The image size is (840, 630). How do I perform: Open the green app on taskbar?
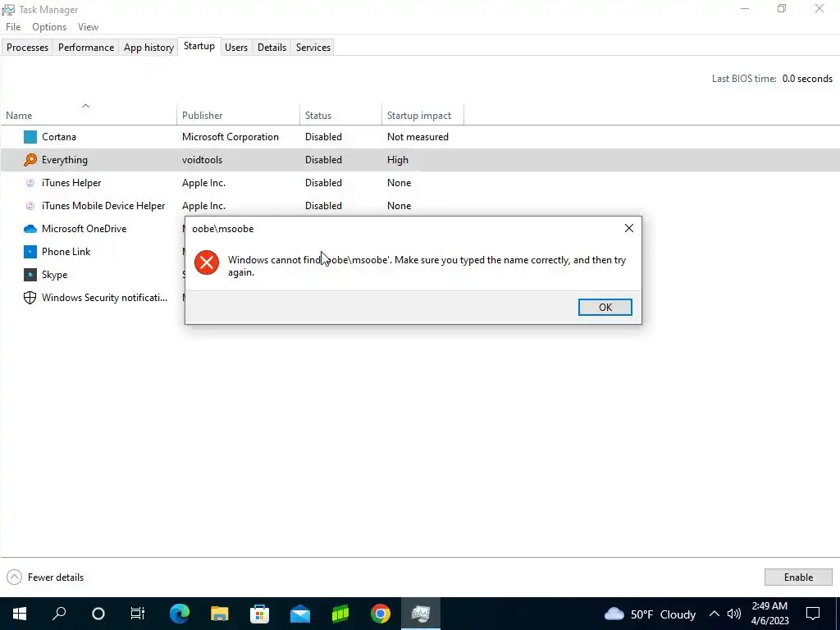click(x=340, y=614)
